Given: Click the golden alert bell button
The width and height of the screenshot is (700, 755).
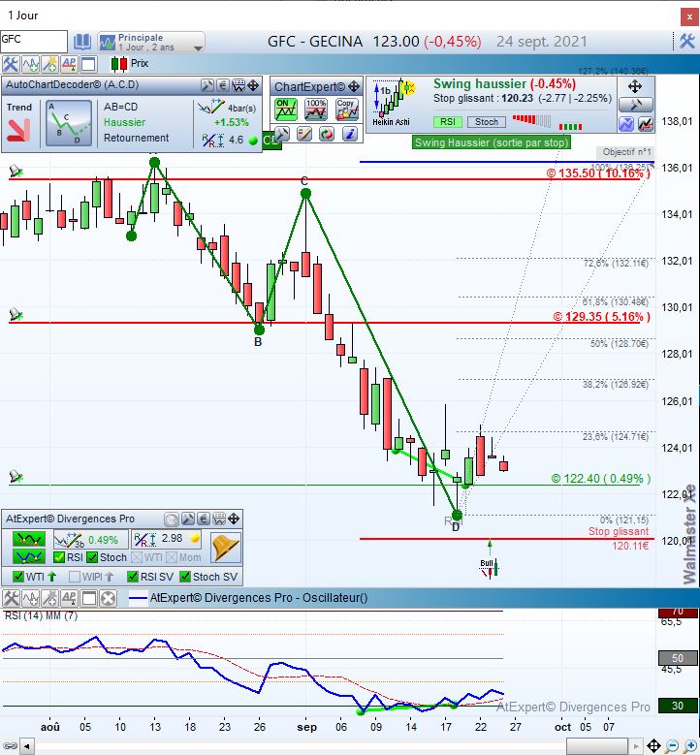Looking at the screenshot, I should (x=226, y=548).
